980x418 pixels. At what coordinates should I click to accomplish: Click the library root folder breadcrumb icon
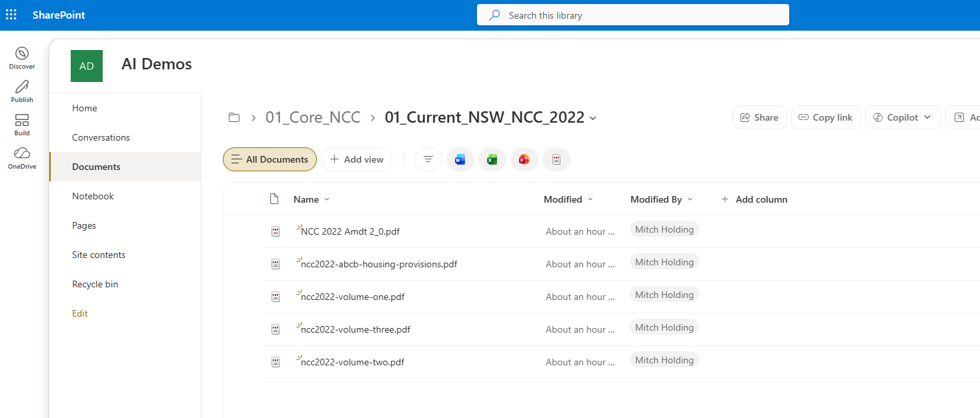[234, 117]
